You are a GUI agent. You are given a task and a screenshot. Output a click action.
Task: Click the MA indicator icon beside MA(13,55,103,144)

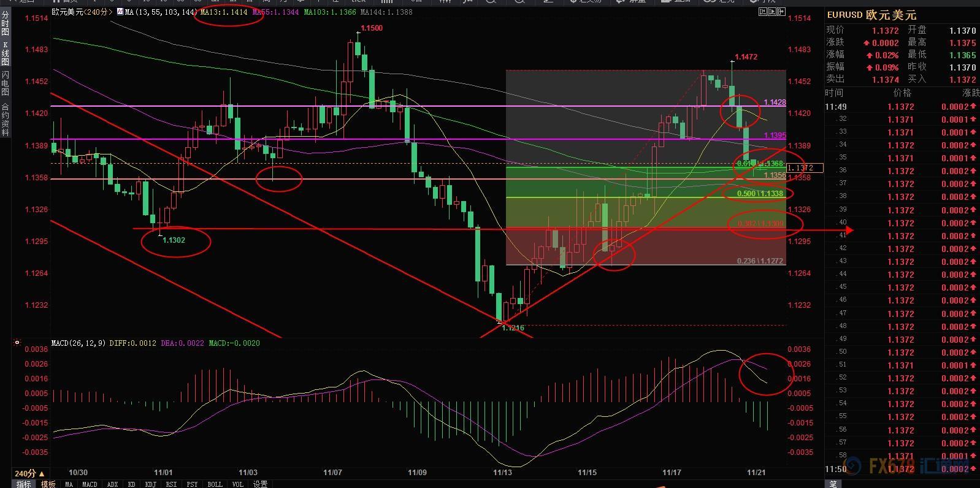[x=120, y=12]
